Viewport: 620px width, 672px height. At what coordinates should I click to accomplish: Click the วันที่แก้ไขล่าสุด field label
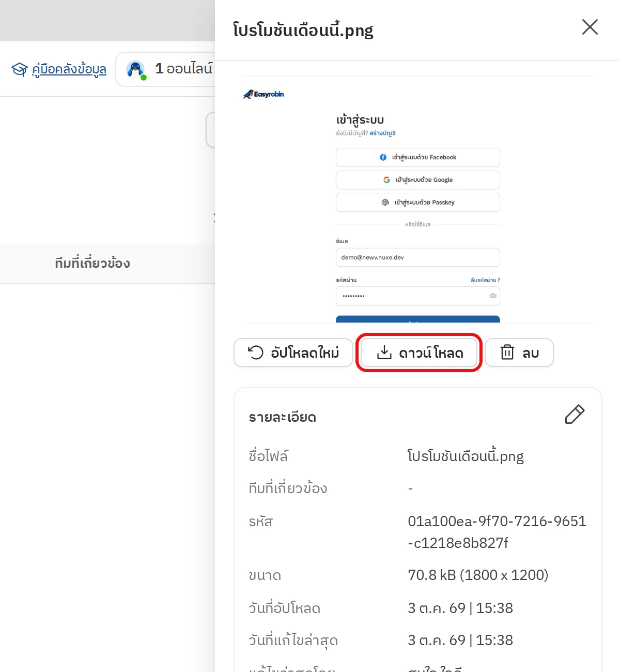coord(293,640)
